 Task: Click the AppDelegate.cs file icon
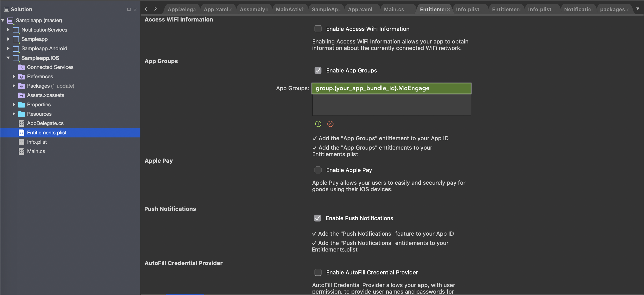(x=22, y=123)
